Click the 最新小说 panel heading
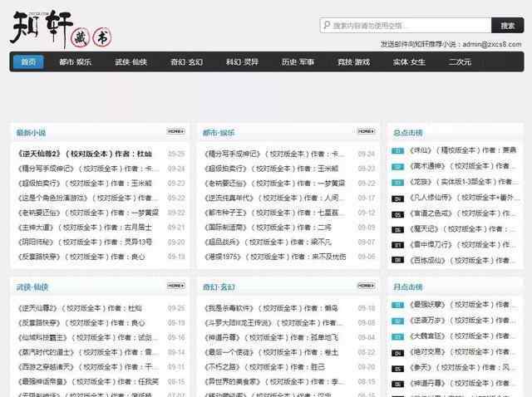Screen dimensions: 532x397 pyautogui.click(x=31, y=133)
